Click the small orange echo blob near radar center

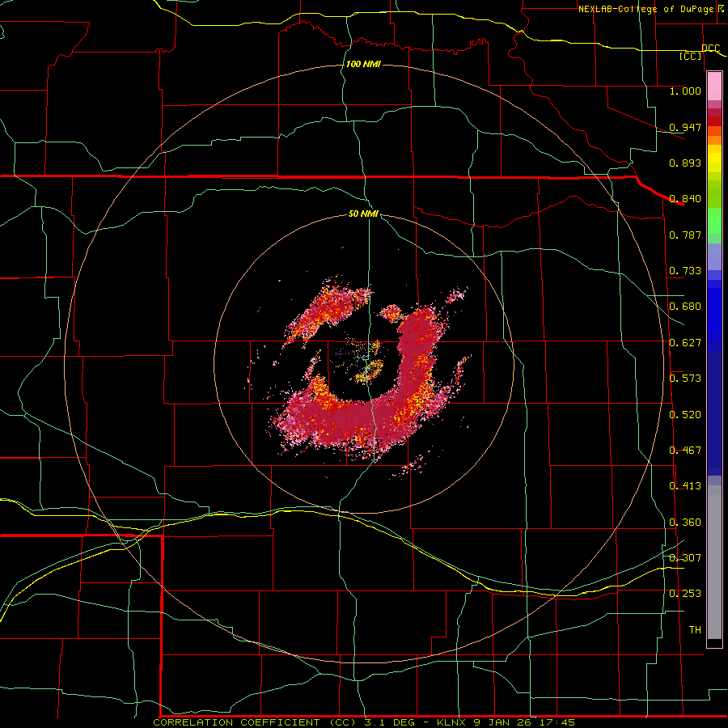[x=370, y=370]
